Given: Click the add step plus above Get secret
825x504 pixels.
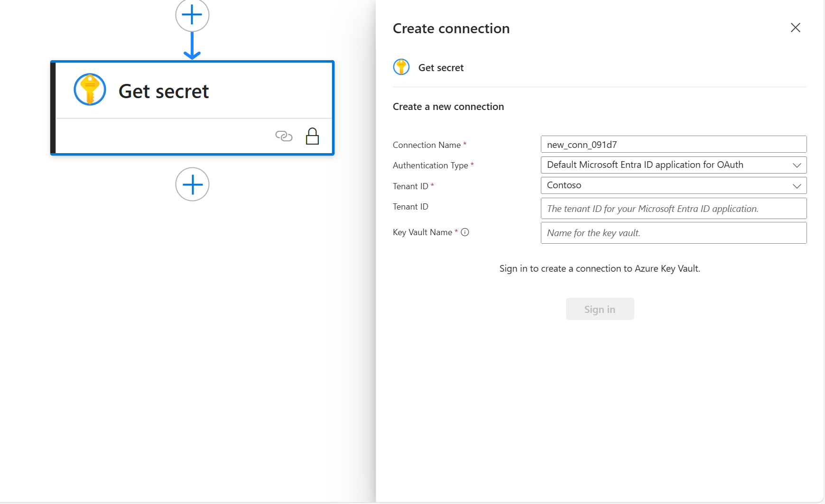Looking at the screenshot, I should click(192, 15).
